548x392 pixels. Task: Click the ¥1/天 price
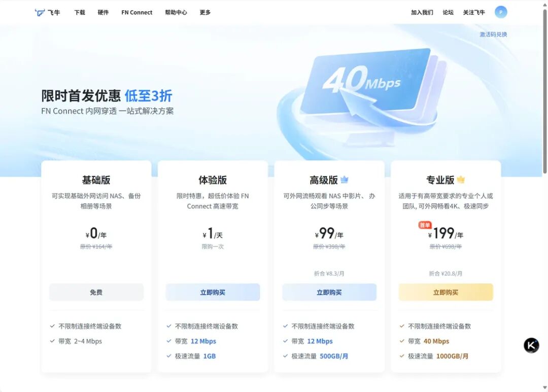point(213,233)
